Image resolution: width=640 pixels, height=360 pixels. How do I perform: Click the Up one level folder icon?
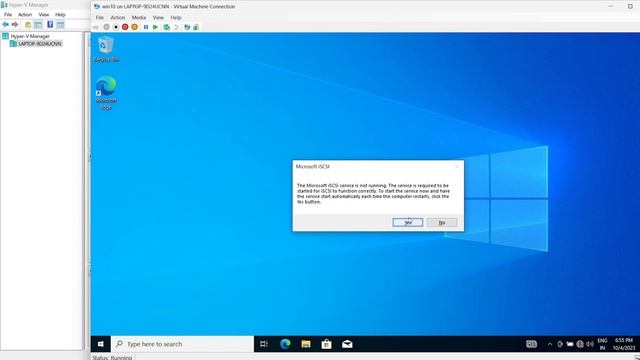tap(28, 24)
